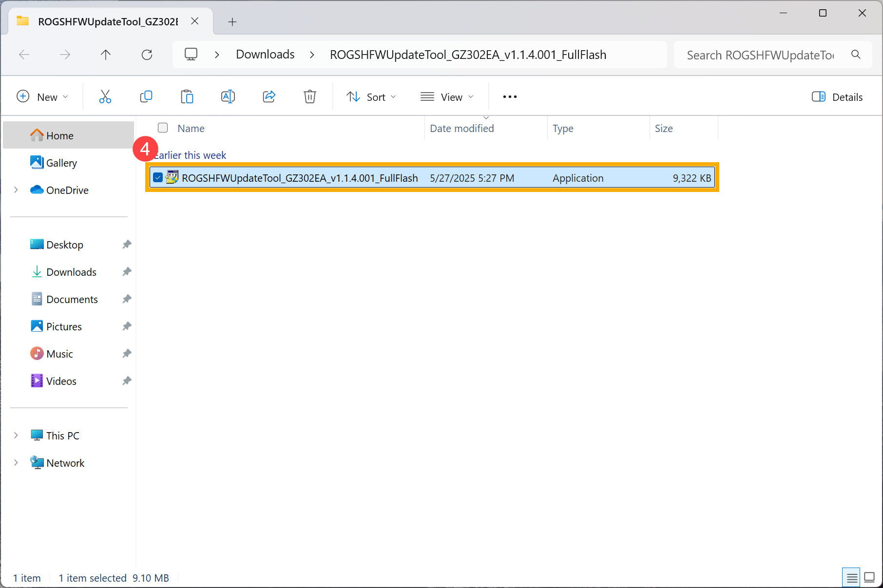Go forward with the right arrow

point(65,55)
